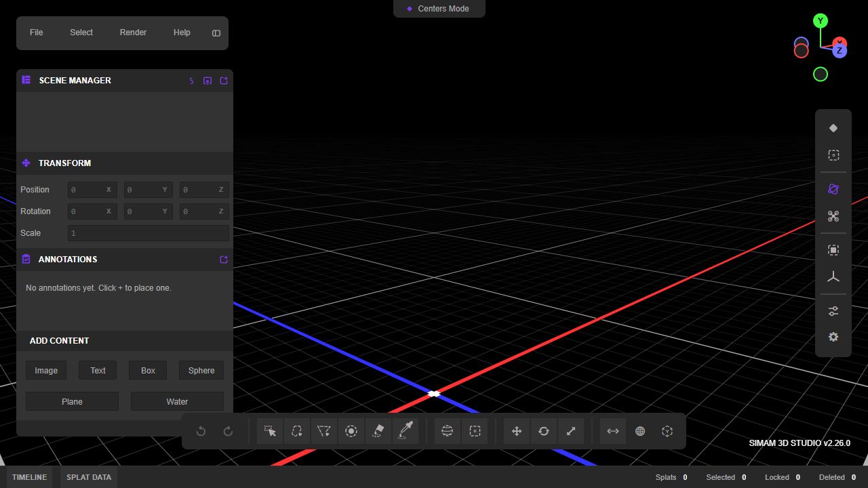This screenshot has height=488, width=868.
Task: Toggle the orbit camera mode icon
Action: point(833,189)
